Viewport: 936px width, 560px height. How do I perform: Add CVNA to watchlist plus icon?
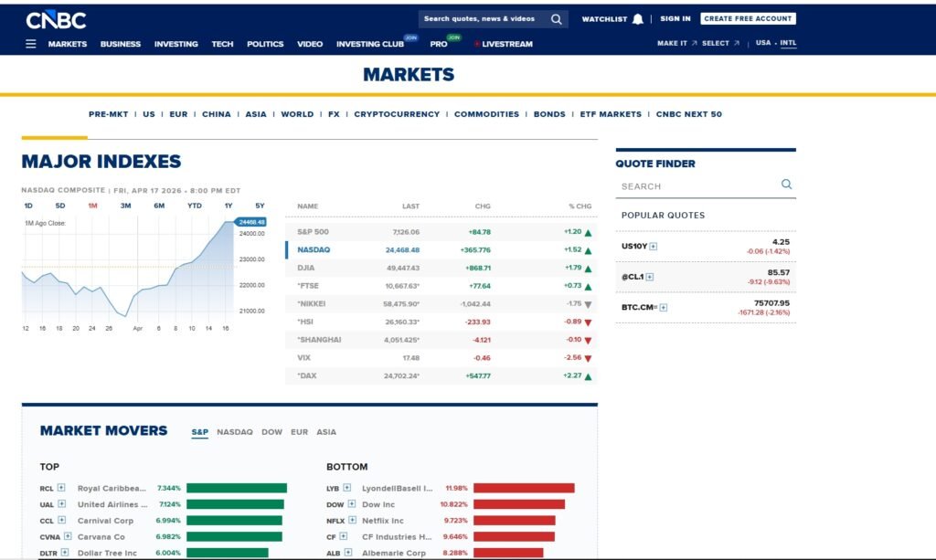[x=68, y=536]
